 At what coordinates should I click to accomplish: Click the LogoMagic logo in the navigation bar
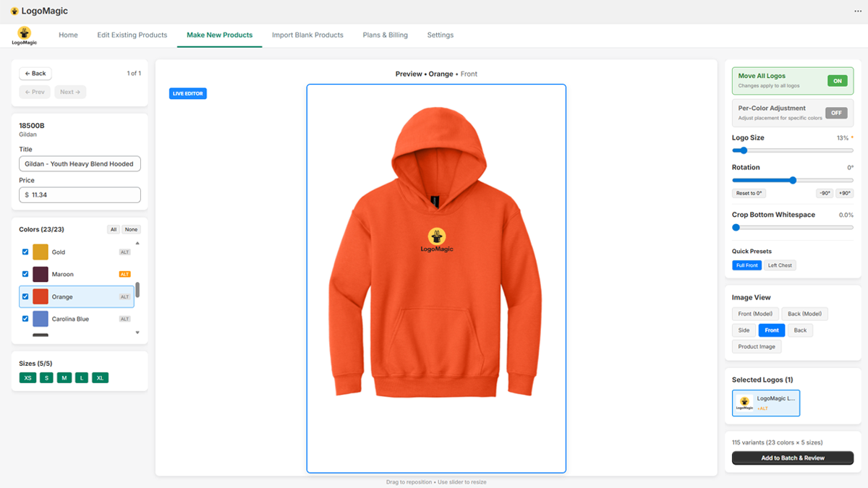click(x=24, y=35)
